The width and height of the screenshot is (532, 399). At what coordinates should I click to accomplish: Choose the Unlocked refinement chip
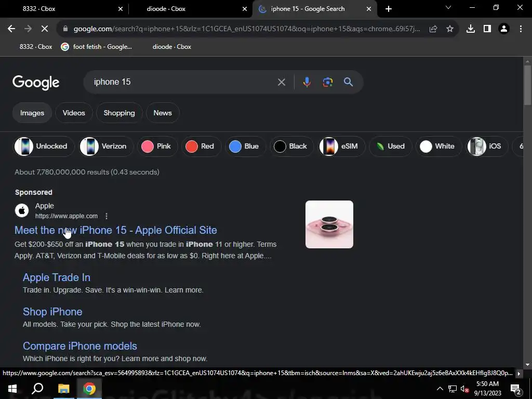44,146
